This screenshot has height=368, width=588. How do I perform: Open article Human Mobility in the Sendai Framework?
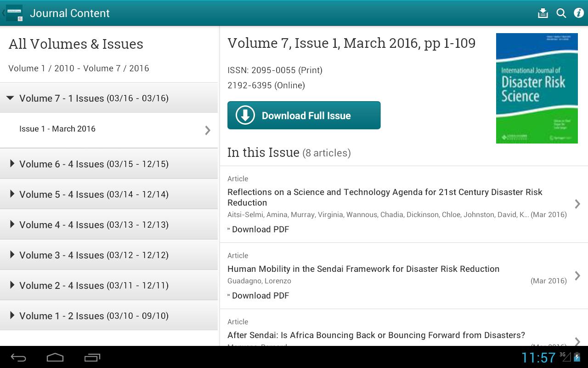[x=363, y=269]
